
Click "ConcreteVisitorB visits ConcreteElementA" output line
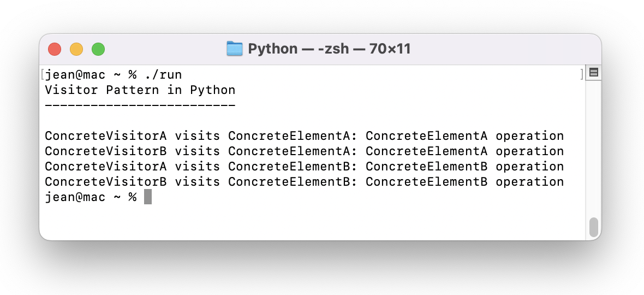[x=305, y=151]
